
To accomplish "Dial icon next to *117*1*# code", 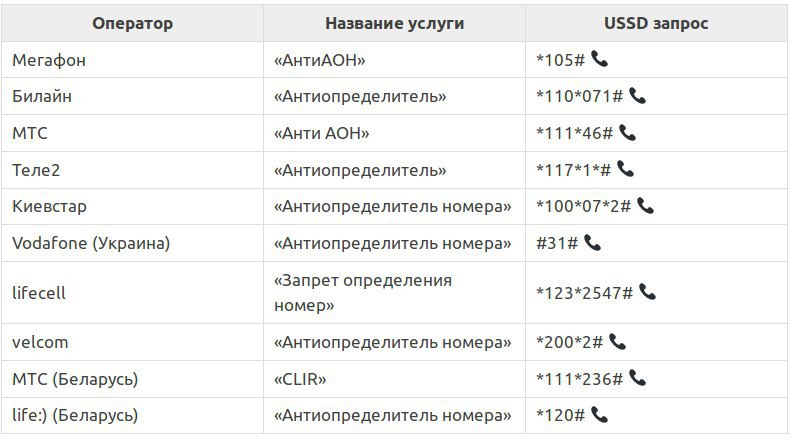I will 625,169.
